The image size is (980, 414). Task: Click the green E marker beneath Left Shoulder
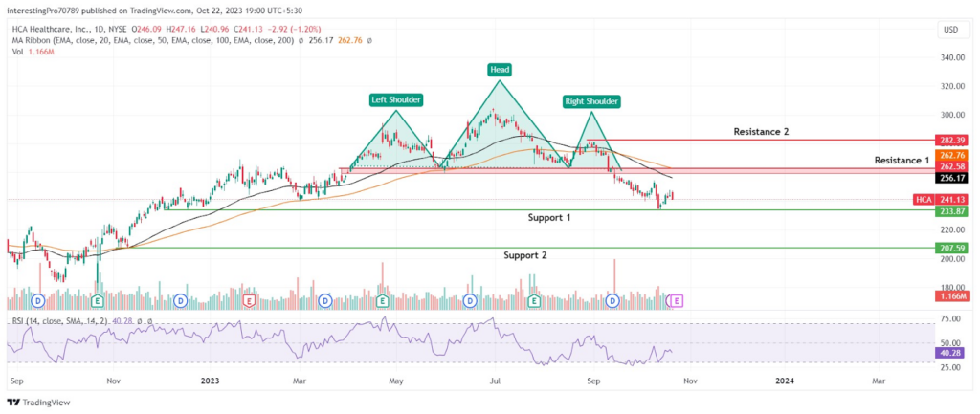click(x=383, y=301)
